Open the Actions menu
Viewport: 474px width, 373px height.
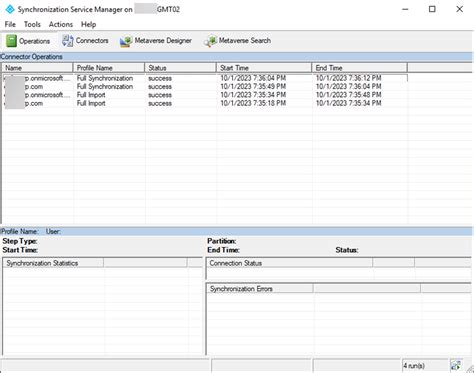tap(61, 24)
